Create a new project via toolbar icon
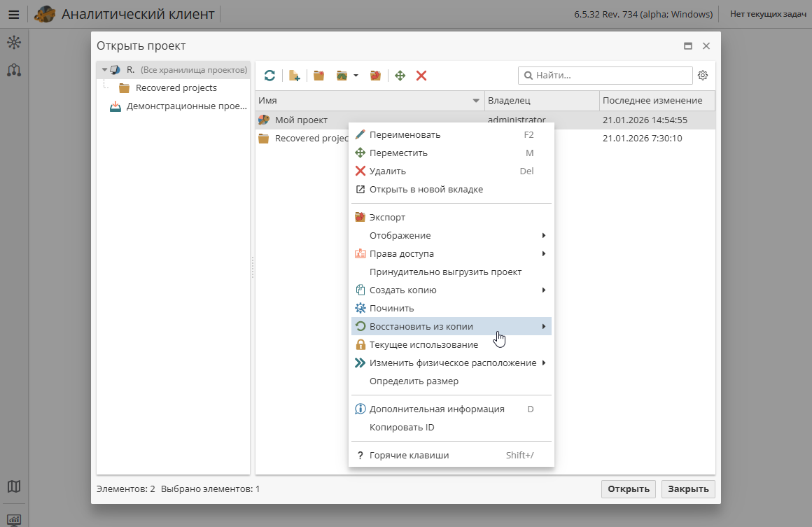812x527 pixels. point(295,75)
